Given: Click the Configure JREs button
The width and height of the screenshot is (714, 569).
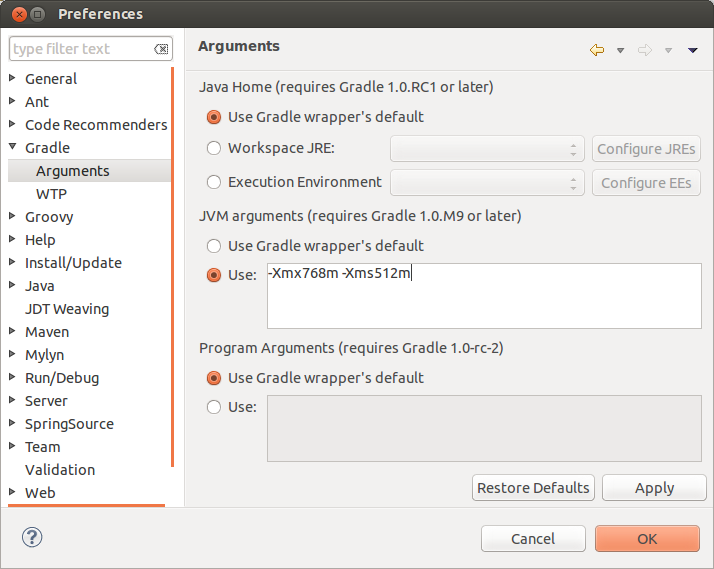Looking at the screenshot, I should [646, 148].
